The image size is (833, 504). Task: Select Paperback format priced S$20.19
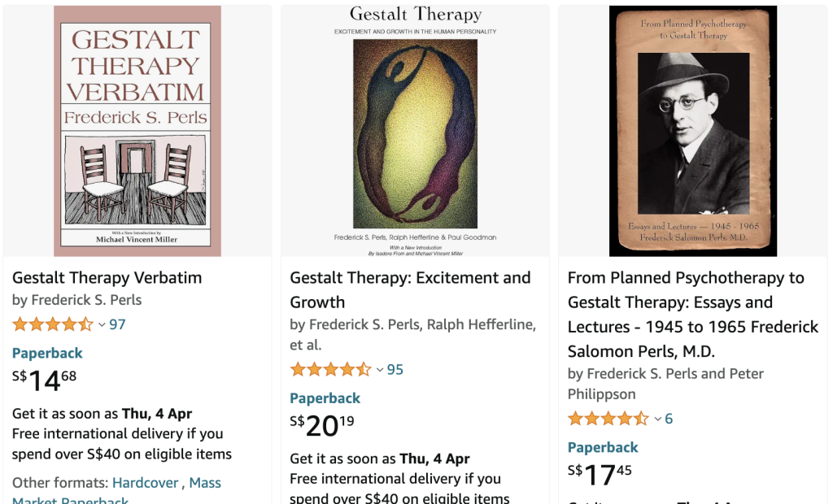tap(325, 398)
